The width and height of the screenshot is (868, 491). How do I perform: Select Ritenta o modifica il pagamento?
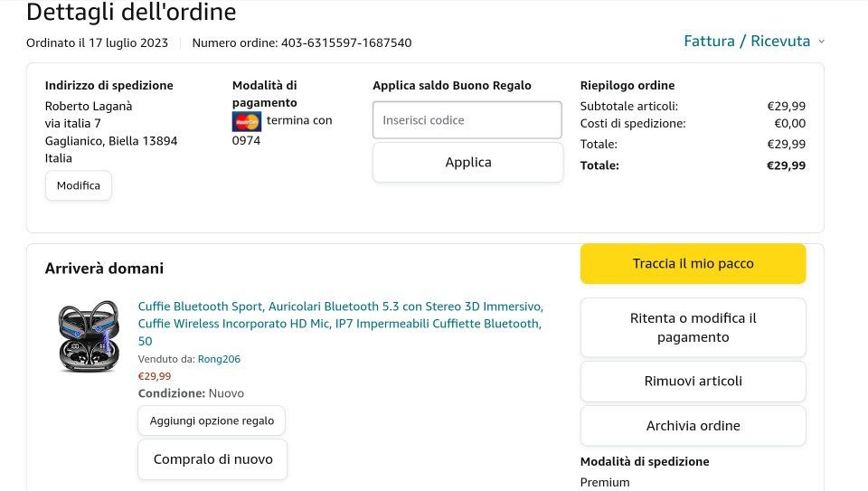pos(693,327)
